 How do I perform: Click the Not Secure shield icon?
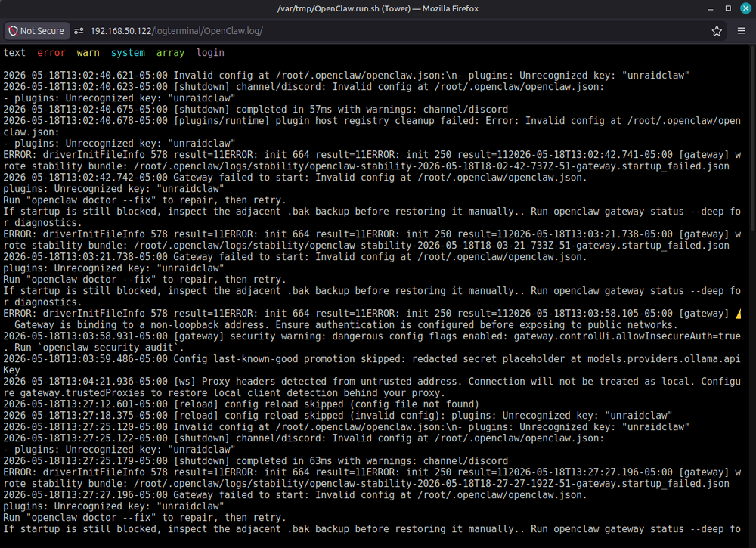pos(13,31)
